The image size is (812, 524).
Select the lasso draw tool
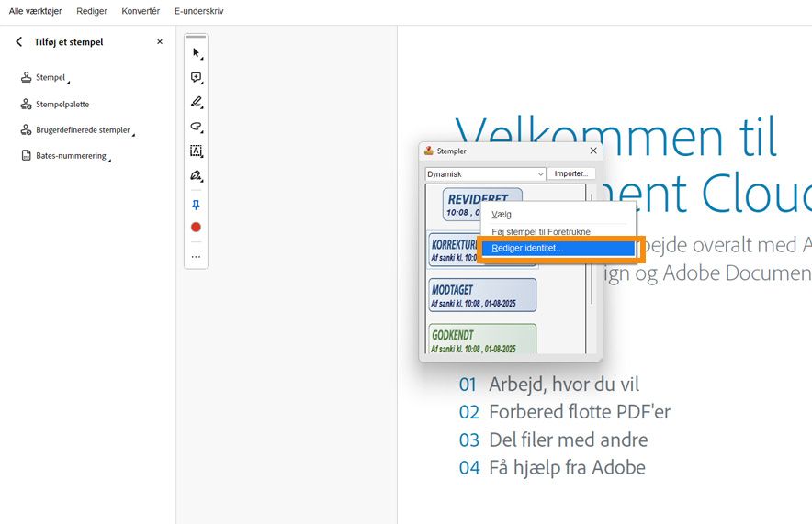pyautogui.click(x=197, y=127)
